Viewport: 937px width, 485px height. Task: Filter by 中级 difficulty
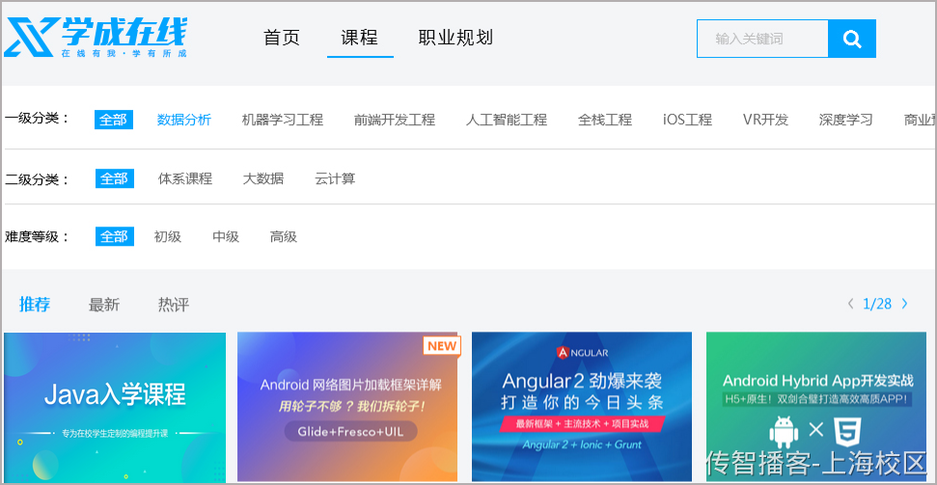(226, 237)
